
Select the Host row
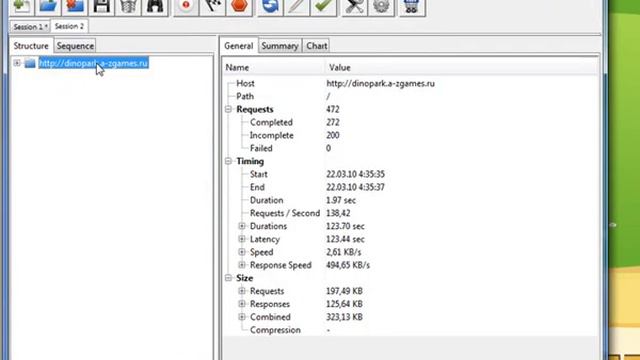(x=410, y=83)
